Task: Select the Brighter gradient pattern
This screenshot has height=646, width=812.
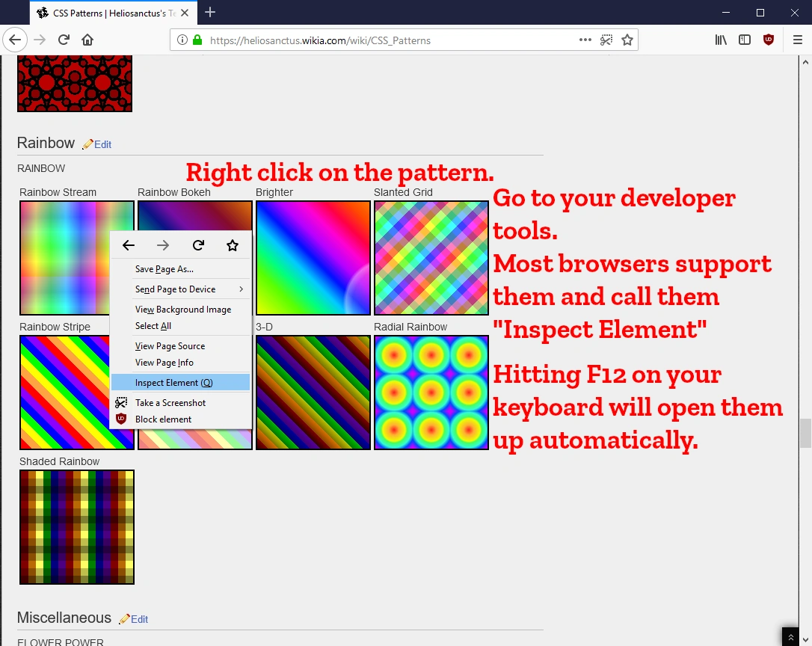Action: 313,257
